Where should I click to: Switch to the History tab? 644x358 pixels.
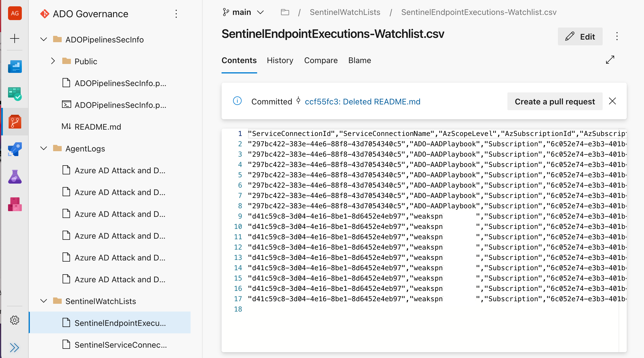click(280, 60)
